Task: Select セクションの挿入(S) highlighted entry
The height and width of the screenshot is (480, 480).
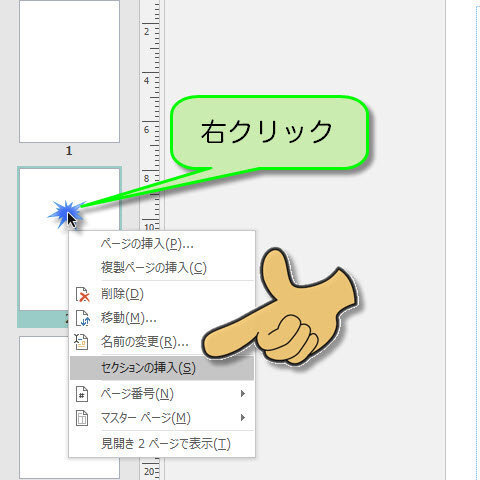Action: (162, 368)
